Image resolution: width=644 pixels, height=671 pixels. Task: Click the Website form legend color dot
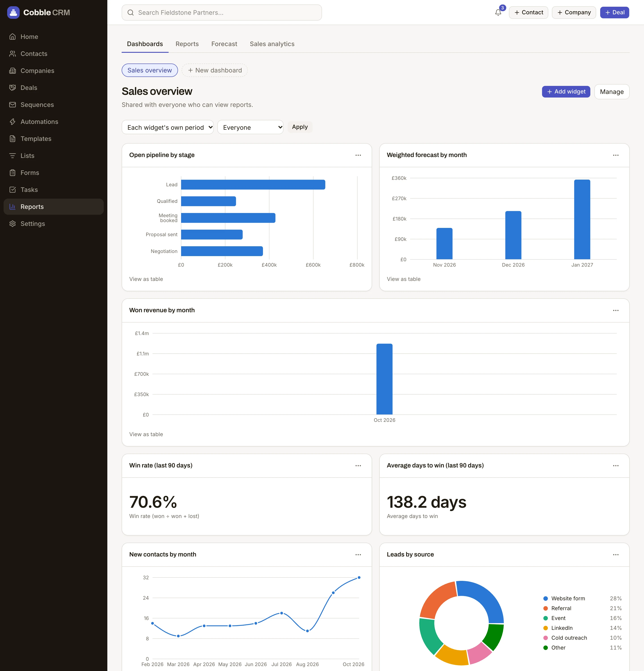click(545, 599)
